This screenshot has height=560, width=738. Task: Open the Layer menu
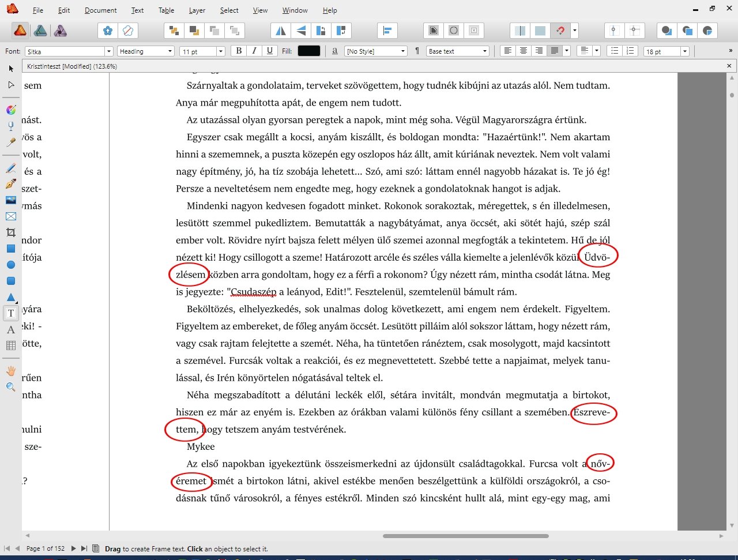point(197,10)
